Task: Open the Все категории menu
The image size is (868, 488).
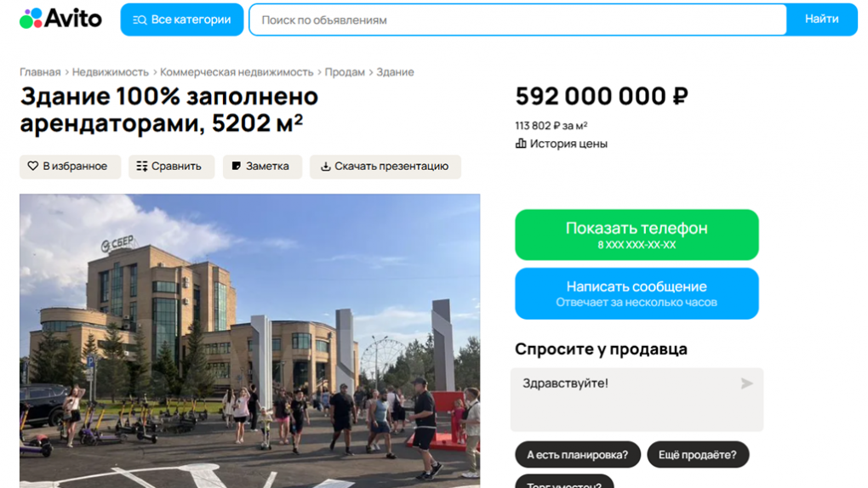Action: click(x=181, y=20)
